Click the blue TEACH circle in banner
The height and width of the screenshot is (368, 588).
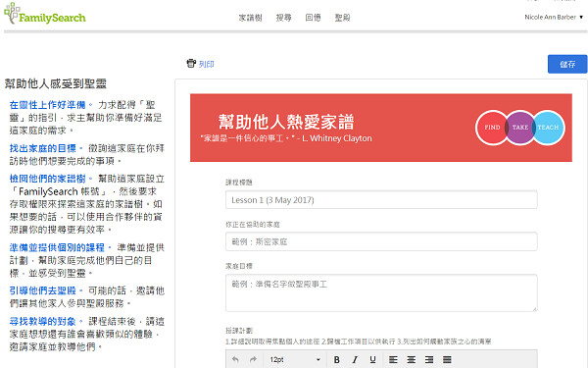coord(548,128)
